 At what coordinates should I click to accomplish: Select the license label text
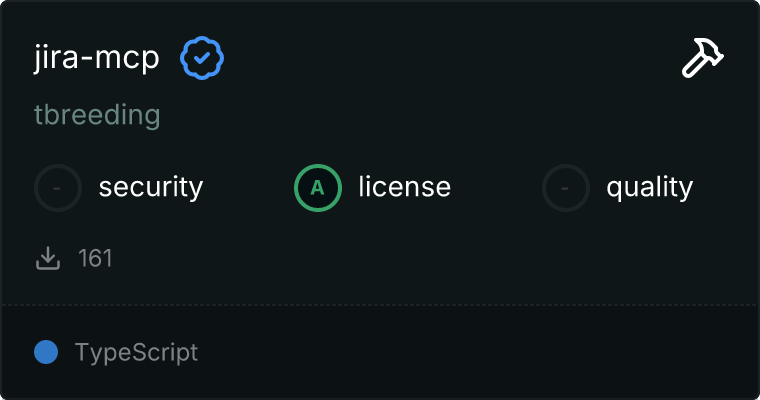coord(404,187)
